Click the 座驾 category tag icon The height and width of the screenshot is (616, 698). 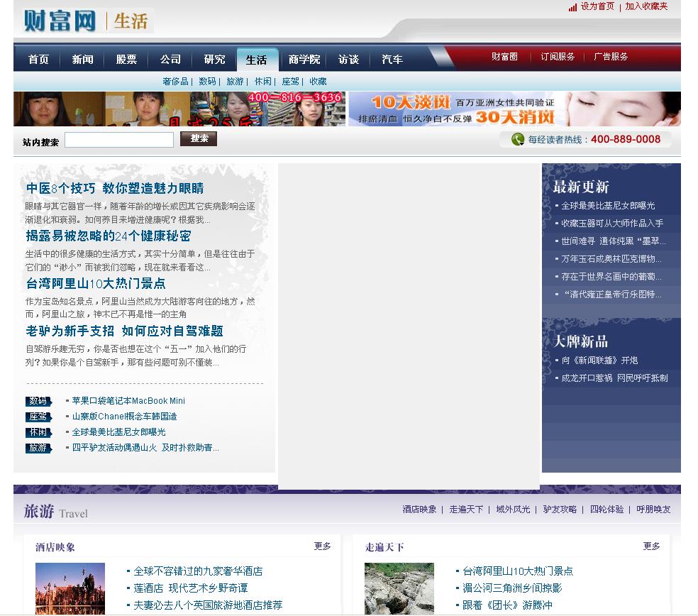[x=39, y=417]
